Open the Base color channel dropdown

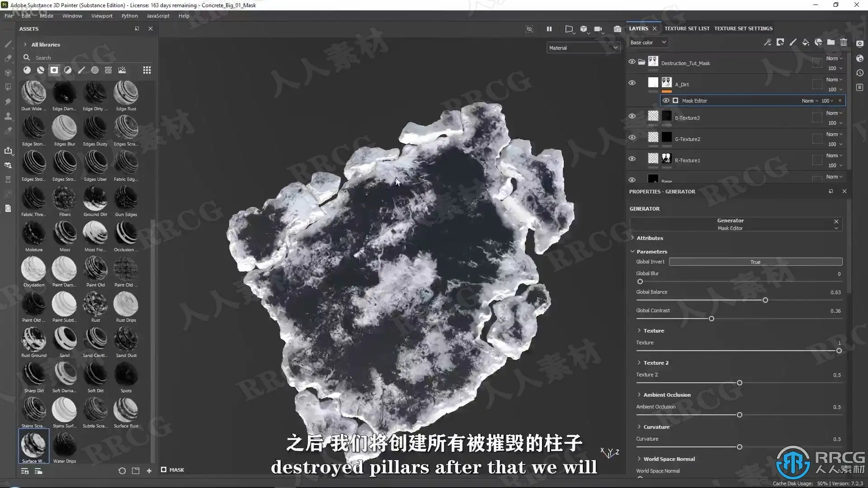click(648, 42)
